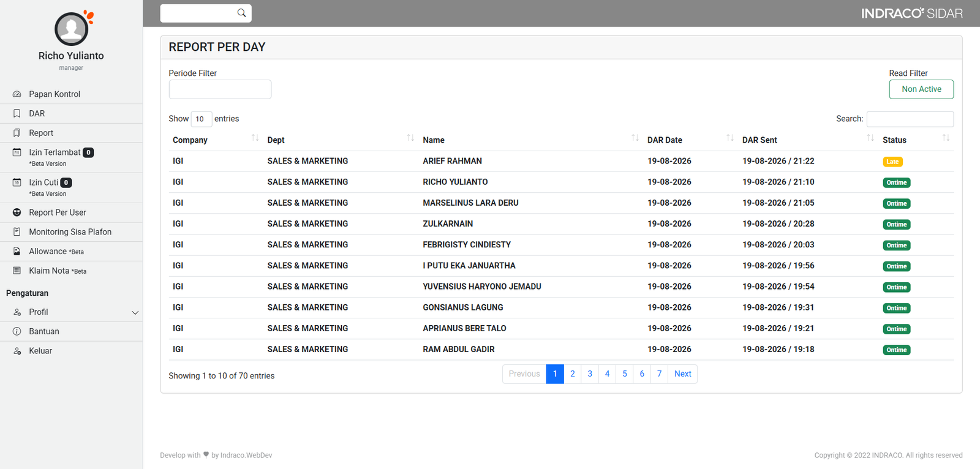The image size is (980, 469).
Task: Go to page 3 of results
Action: pos(590,374)
